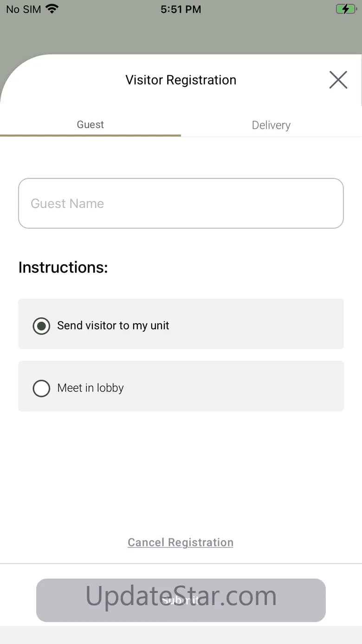The image size is (362, 644).
Task: Close the Visitor Registration sheet with X
Action: coord(338,80)
